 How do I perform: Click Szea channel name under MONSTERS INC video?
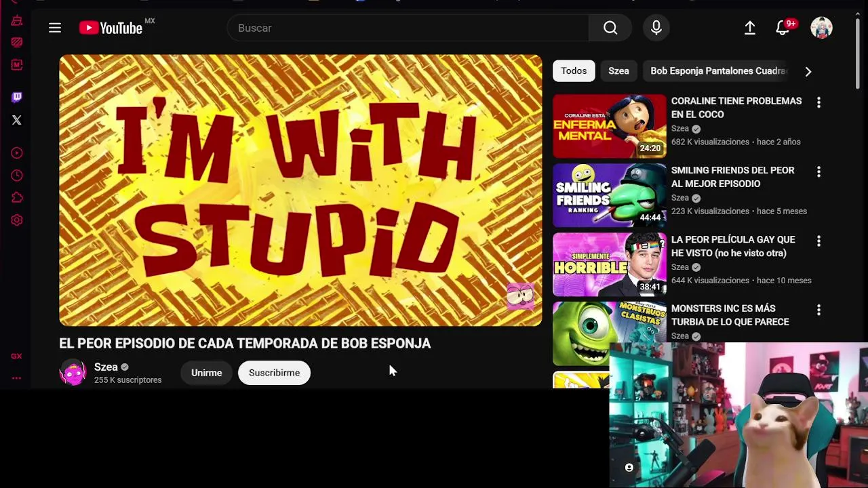pyautogui.click(x=680, y=335)
